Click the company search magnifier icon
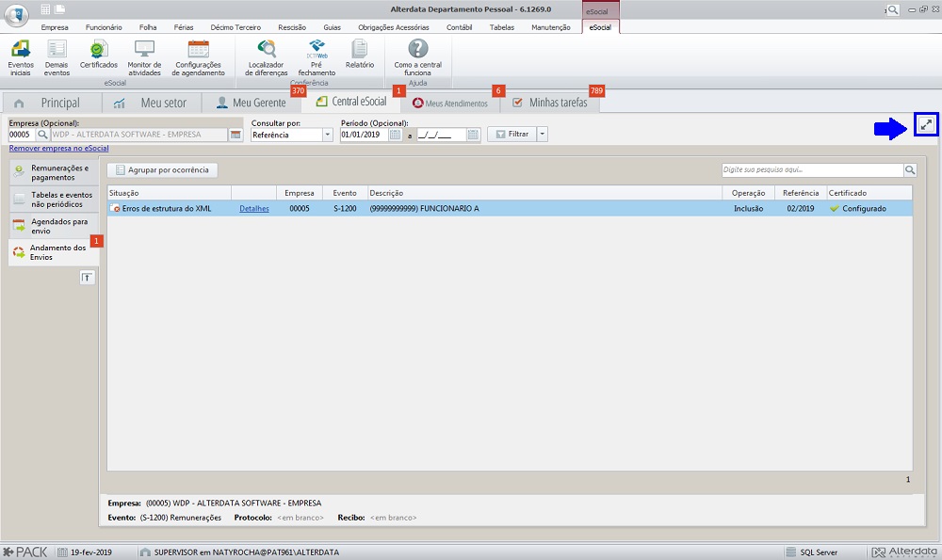The width and height of the screenshot is (942, 560). click(x=42, y=135)
